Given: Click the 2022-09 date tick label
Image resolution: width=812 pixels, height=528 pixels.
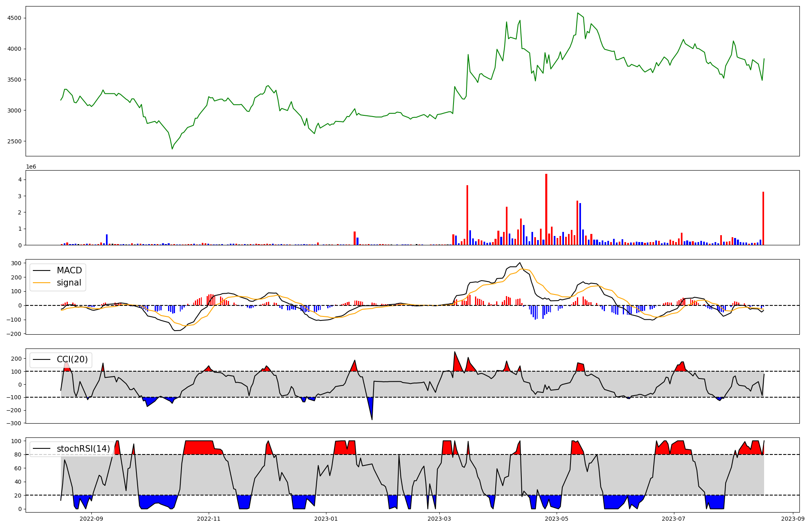Looking at the screenshot, I should click(91, 519).
